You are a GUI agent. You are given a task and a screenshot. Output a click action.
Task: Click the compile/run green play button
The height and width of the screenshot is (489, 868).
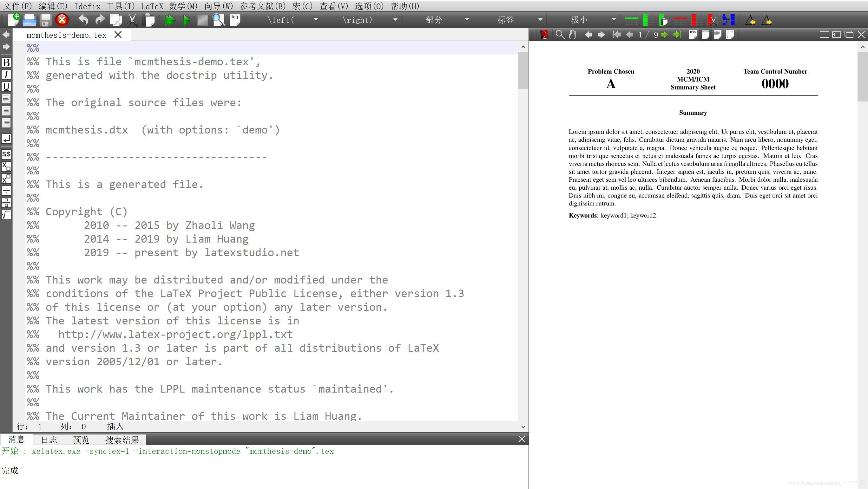click(x=185, y=20)
